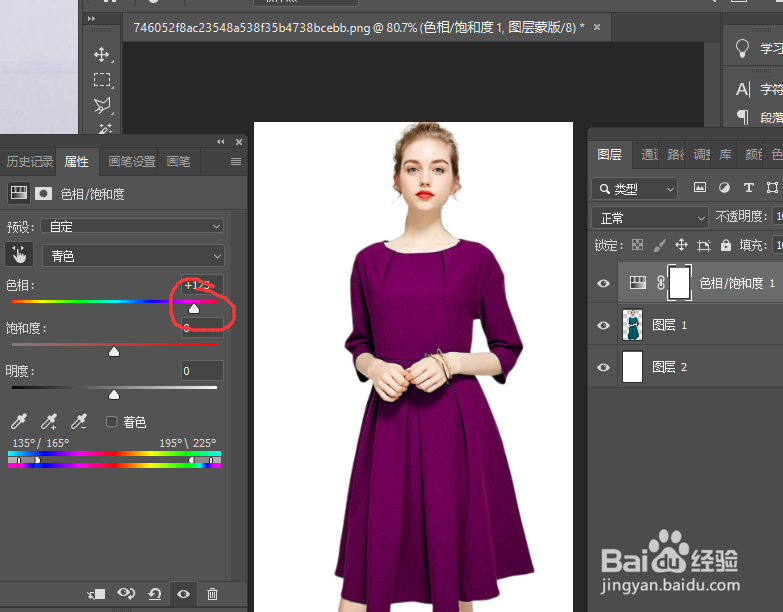This screenshot has height=612, width=783.
Task: View previous state icon
Action: (126, 594)
